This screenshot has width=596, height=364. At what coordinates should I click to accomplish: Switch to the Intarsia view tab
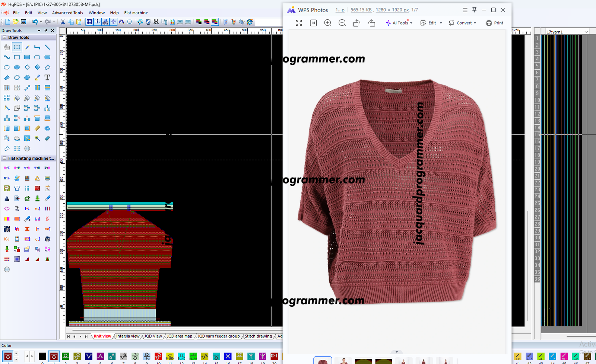[x=127, y=336]
